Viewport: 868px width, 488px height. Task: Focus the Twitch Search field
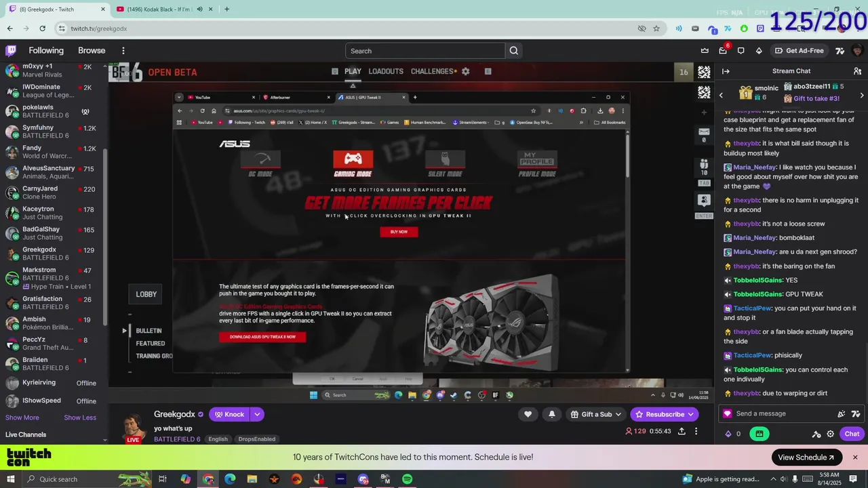point(425,51)
